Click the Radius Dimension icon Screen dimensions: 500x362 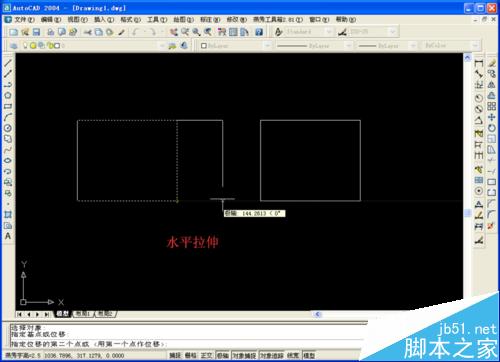pyautogui.click(x=479, y=98)
